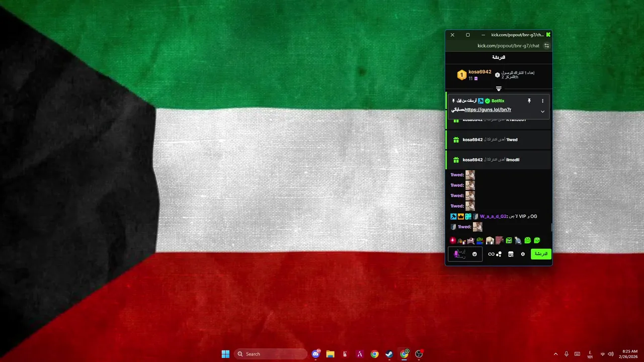Open the emoji picker smiley button
The width and height of the screenshot is (644, 362).
click(474, 254)
